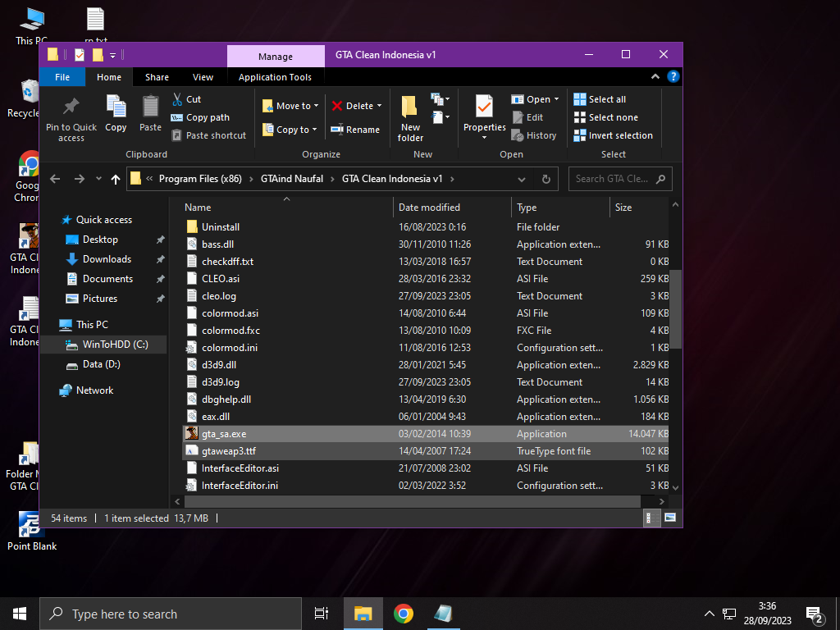The height and width of the screenshot is (630, 840).
Task: Click Select all in the ribbon
Action: click(x=600, y=99)
